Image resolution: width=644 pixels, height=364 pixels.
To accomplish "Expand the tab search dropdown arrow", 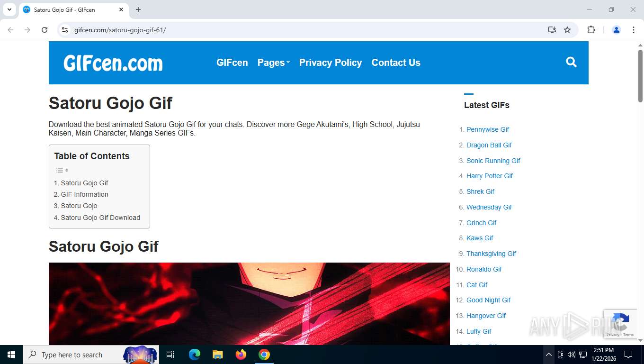I will click(x=9, y=9).
